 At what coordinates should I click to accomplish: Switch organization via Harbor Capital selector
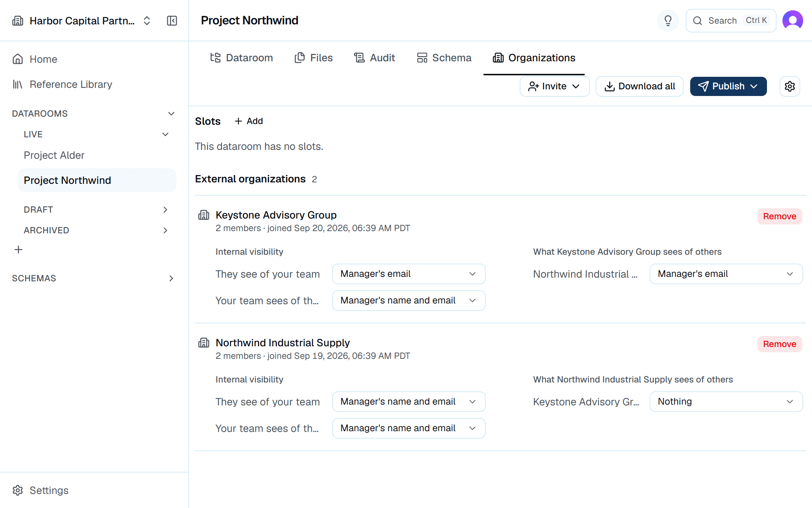82,21
